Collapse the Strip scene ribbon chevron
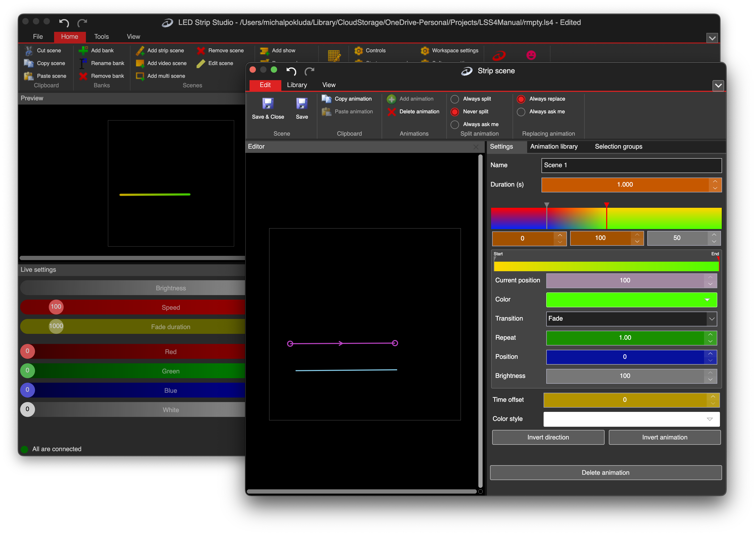The height and width of the screenshot is (535, 756). 718,86
